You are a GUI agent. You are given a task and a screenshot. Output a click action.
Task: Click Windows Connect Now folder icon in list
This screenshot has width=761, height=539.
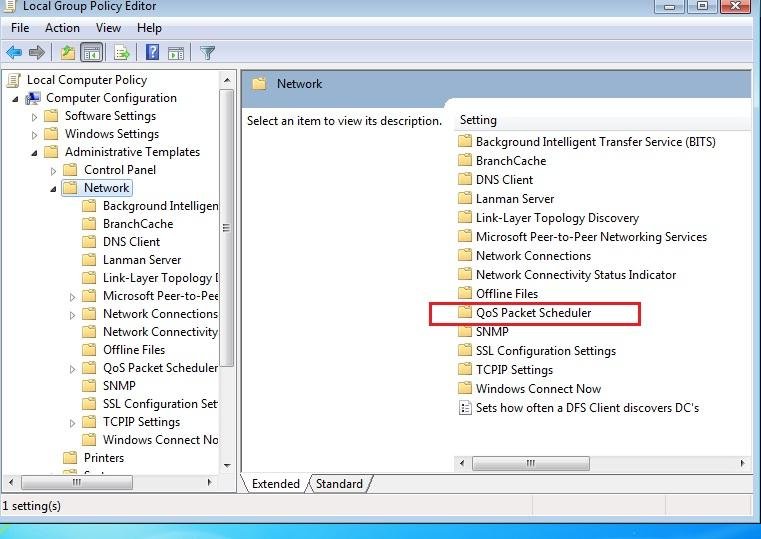(465, 388)
